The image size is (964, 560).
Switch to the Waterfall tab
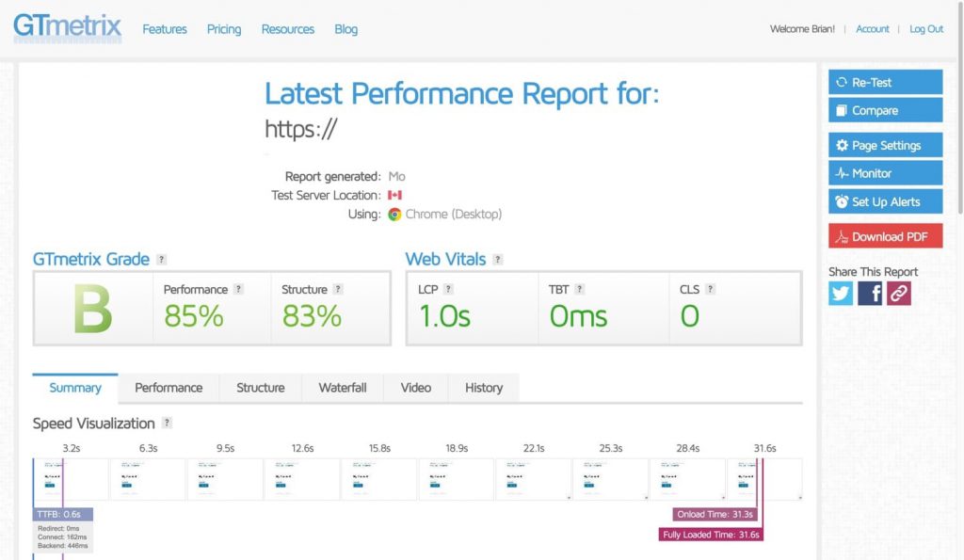[x=343, y=388]
